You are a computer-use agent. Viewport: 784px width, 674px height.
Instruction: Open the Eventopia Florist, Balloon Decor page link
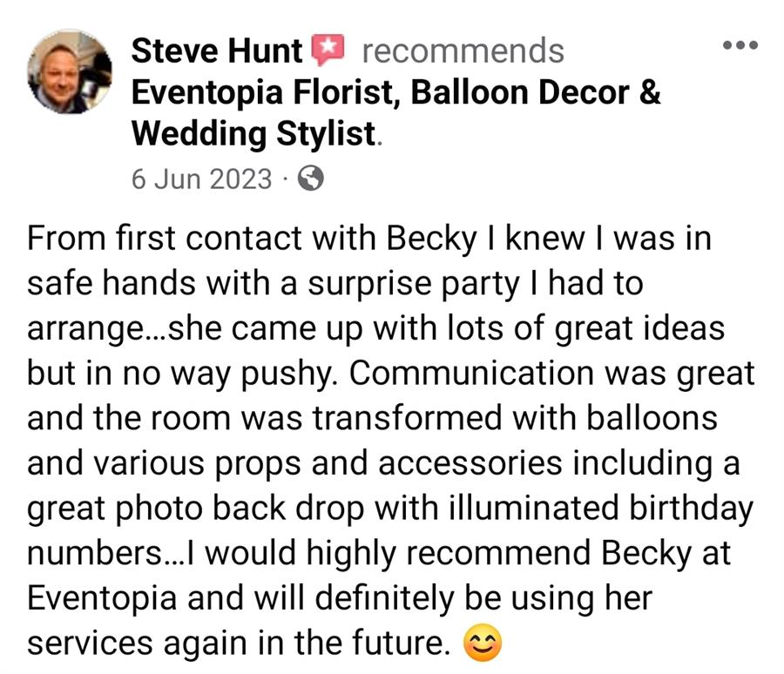[x=396, y=93]
